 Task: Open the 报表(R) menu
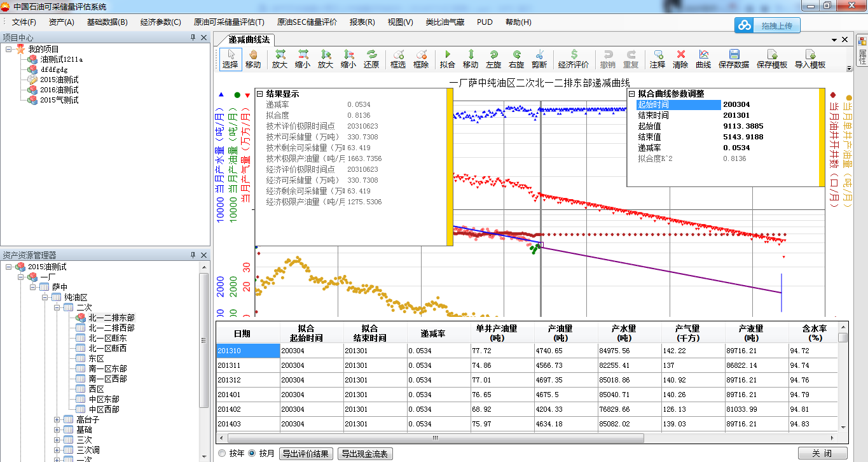(x=362, y=22)
